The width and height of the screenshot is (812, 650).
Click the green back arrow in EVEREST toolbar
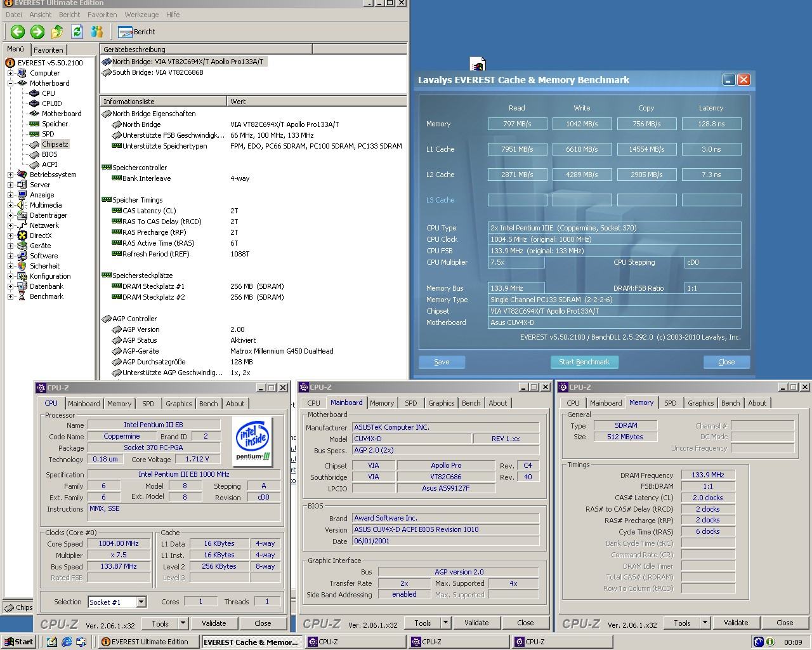coord(18,32)
